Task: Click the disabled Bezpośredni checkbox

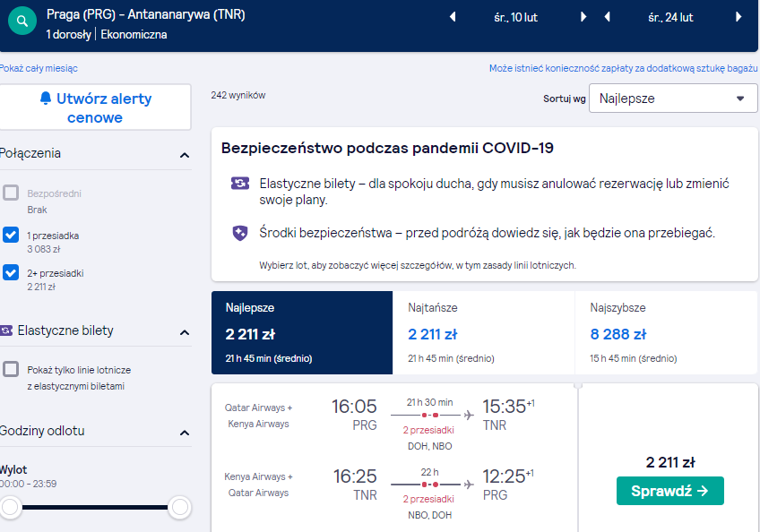Action: click(x=11, y=193)
